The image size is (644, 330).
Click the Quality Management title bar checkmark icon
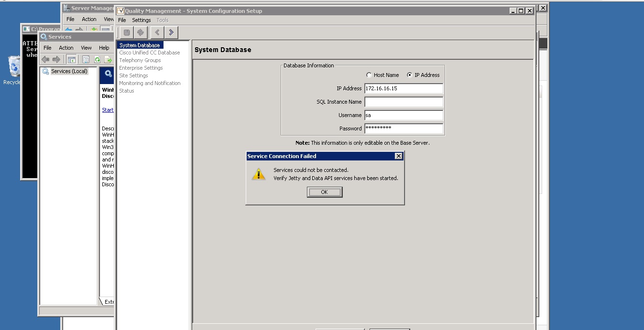click(x=120, y=11)
